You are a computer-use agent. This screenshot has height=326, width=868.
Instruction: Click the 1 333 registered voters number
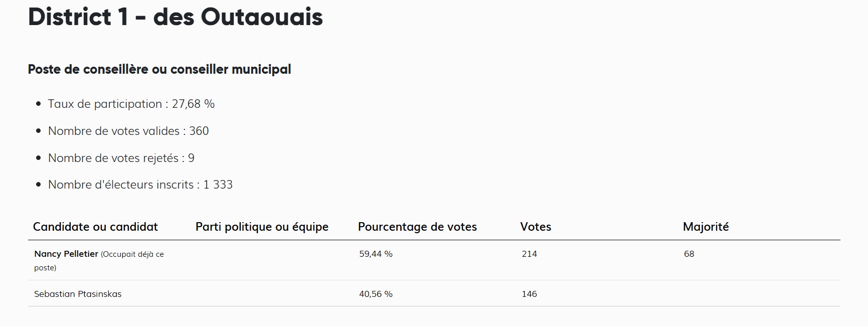(218, 185)
